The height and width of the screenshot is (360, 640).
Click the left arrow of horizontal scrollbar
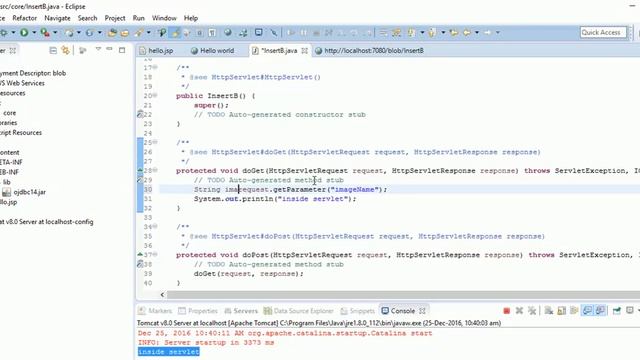tap(162, 295)
